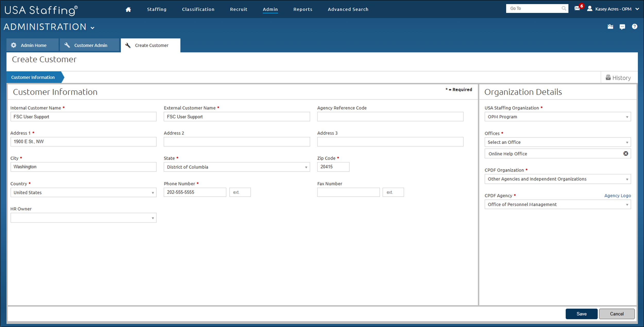The width and height of the screenshot is (644, 327).
Task: Click the gear icon on Admin Home
Action: point(14,45)
